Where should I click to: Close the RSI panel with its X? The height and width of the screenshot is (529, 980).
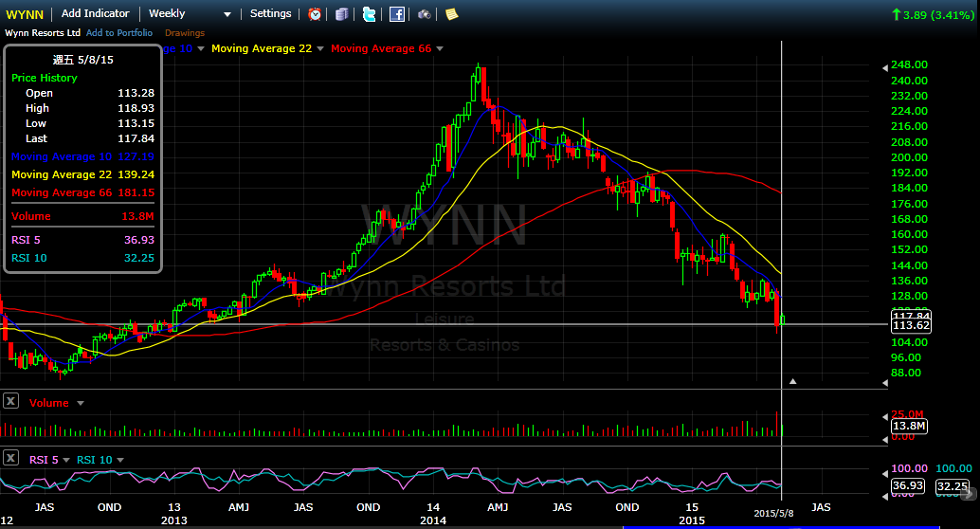click(x=10, y=458)
